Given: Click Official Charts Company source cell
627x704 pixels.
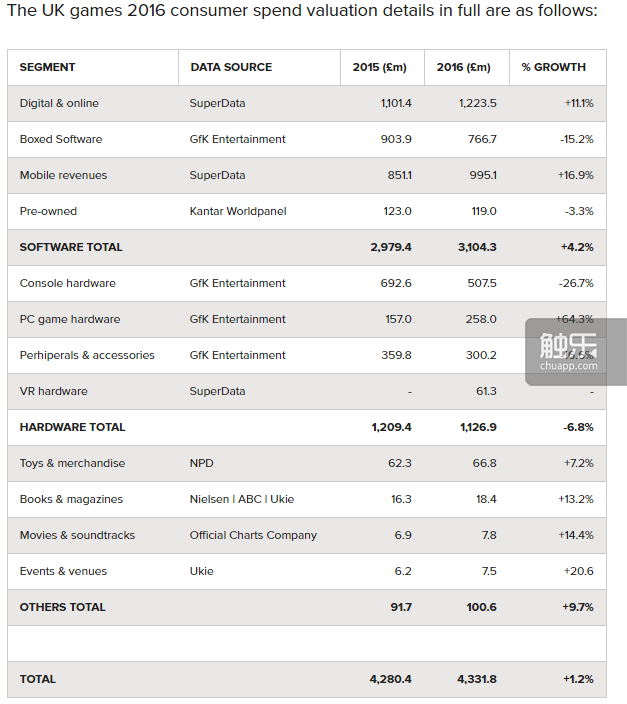Looking at the screenshot, I should click(x=253, y=535).
